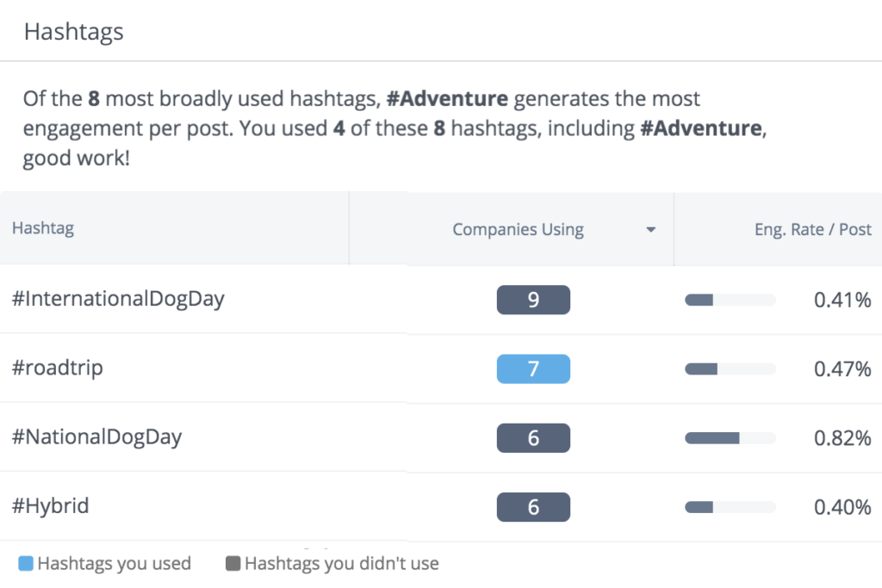The height and width of the screenshot is (588, 882).
Task: Enable highlighting for the #roadtrip row
Action: 58,366
